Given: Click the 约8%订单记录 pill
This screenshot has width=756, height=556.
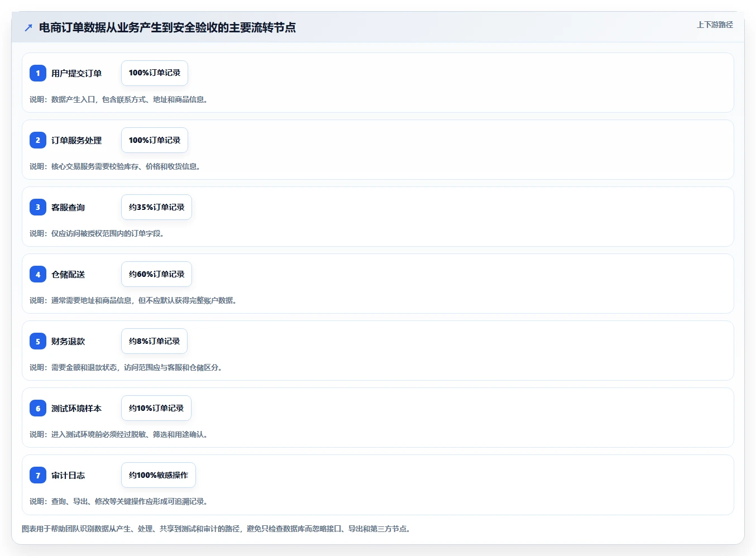Looking at the screenshot, I should [x=154, y=341].
